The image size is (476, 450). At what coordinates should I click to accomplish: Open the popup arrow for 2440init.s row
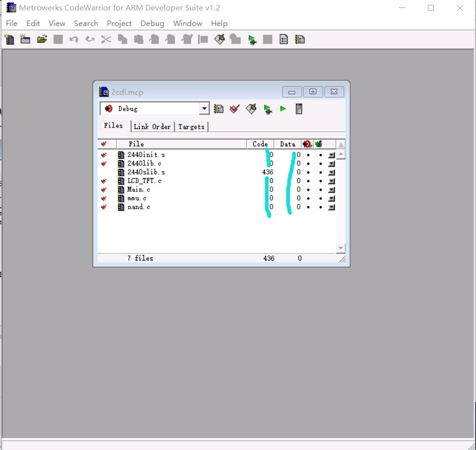pyautogui.click(x=332, y=155)
